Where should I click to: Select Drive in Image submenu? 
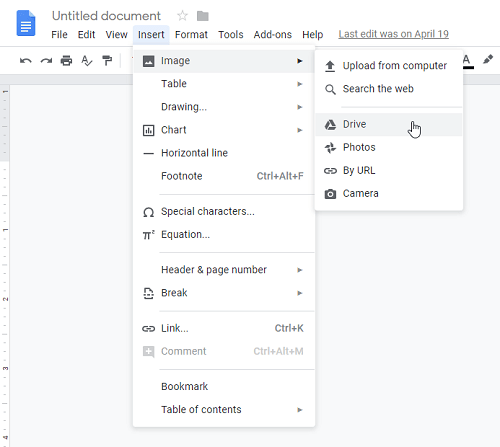[389, 124]
